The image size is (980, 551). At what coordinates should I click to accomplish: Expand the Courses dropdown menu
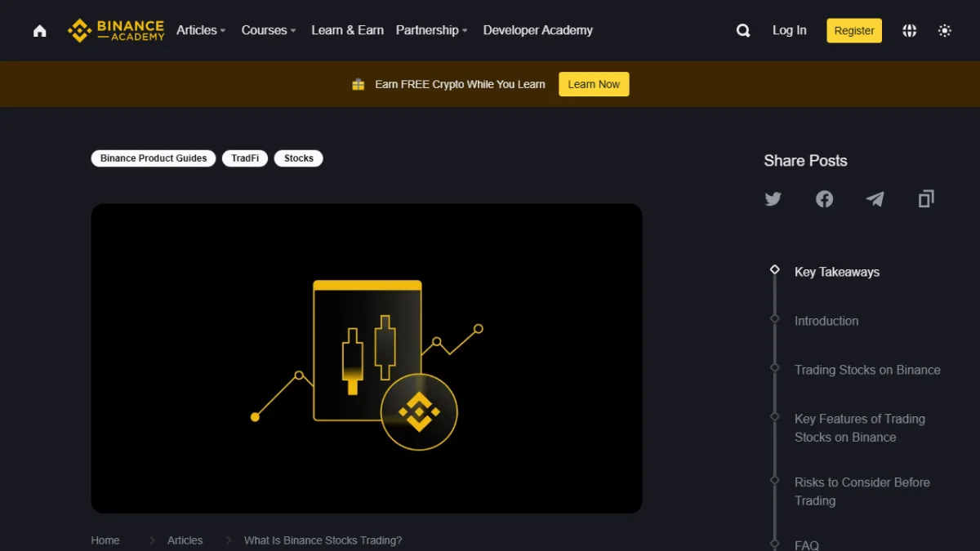click(x=268, y=30)
